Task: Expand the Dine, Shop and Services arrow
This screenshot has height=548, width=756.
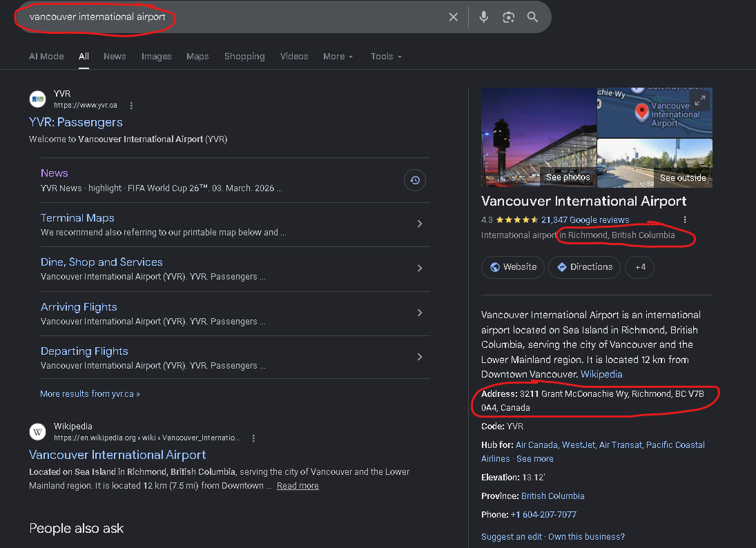Action: [x=420, y=268]
